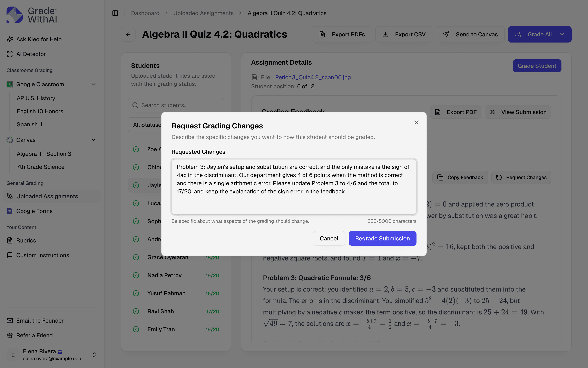Click Export CSV button

click(x=404, y=34)
